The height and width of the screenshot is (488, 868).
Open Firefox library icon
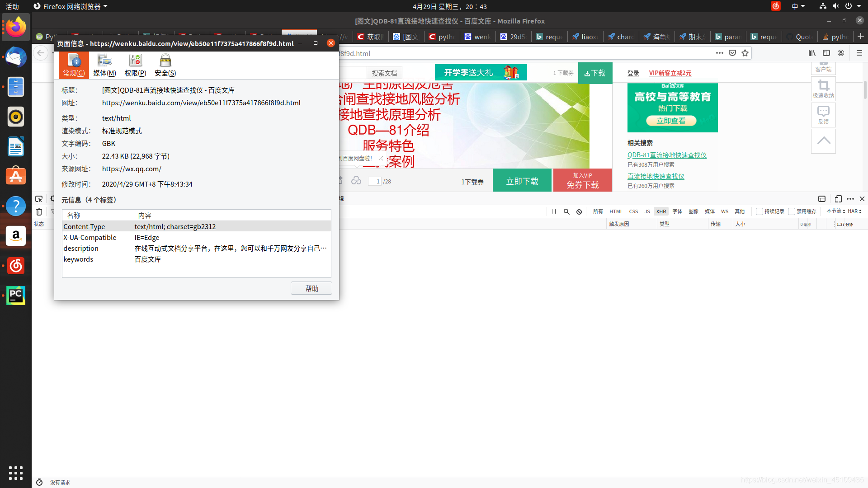812,53
